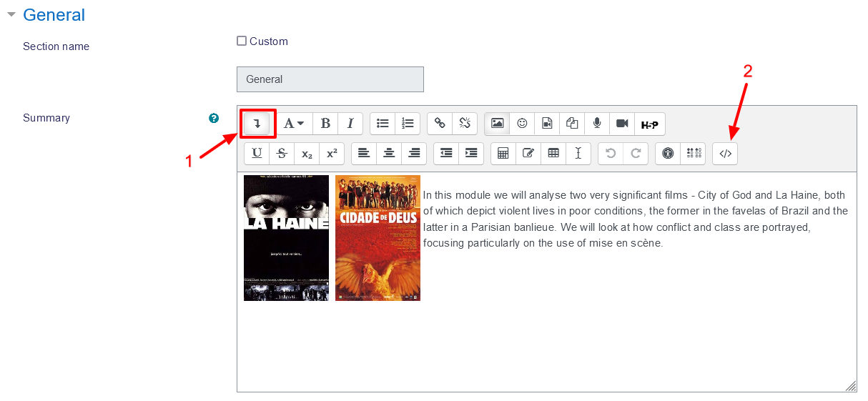Switch to HTML code view
868x401 pixels.
coord(725,154)
